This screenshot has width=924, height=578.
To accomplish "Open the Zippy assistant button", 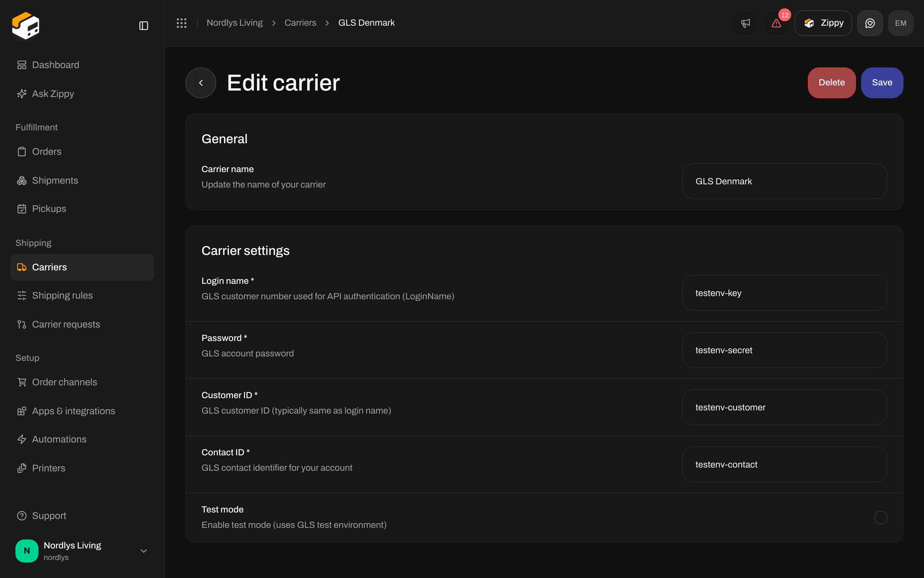I will 823,23.
